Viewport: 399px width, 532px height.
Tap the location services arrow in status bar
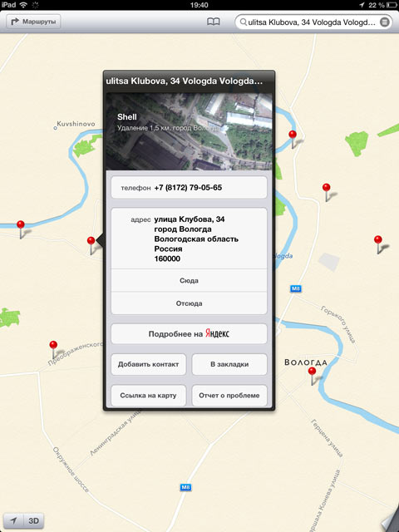pos(362,5)
